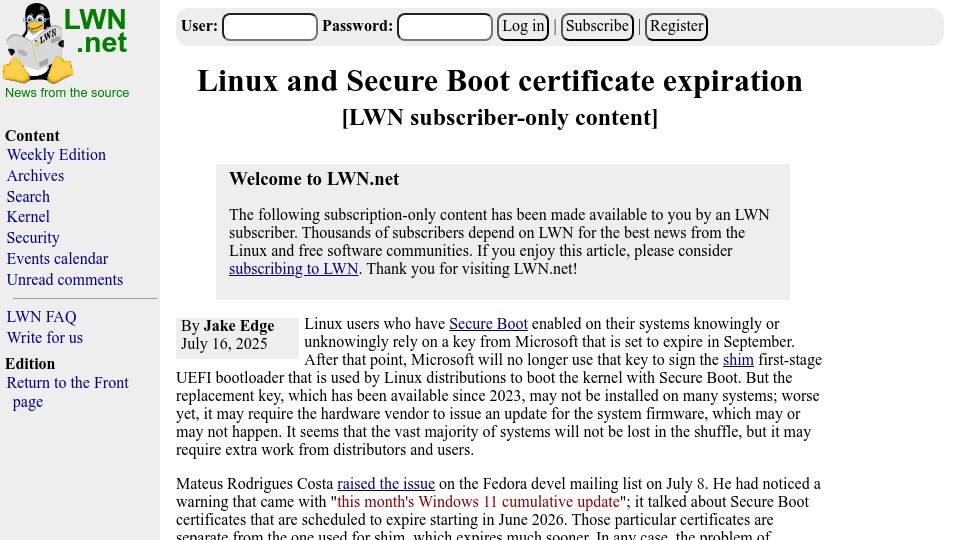Open the Archives link
This screenshot has height=540, width=960.
pyautogui.click(x=36, y=176)
